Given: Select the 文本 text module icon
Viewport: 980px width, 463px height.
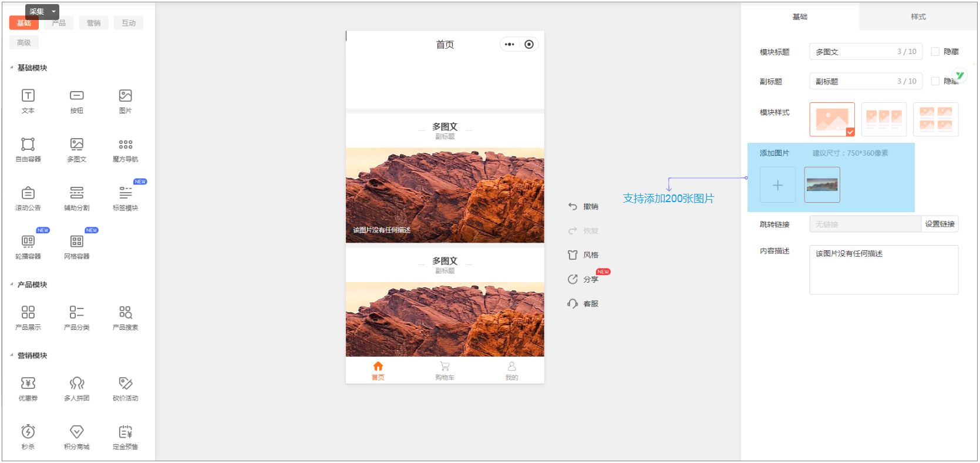Looking at the screenshot, I should pyautogui.click(x=28, y=96).
